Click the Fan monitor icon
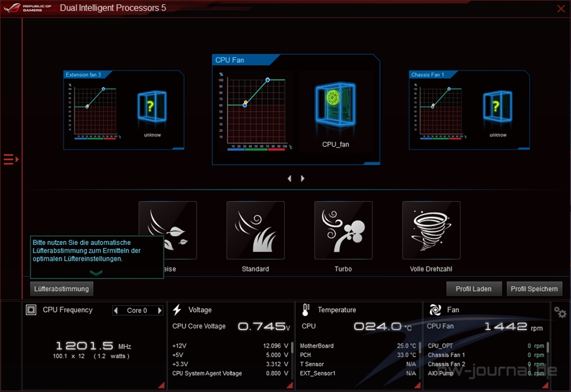The height and width of the screenshot is (392, 571). click(x=435, y=310)
